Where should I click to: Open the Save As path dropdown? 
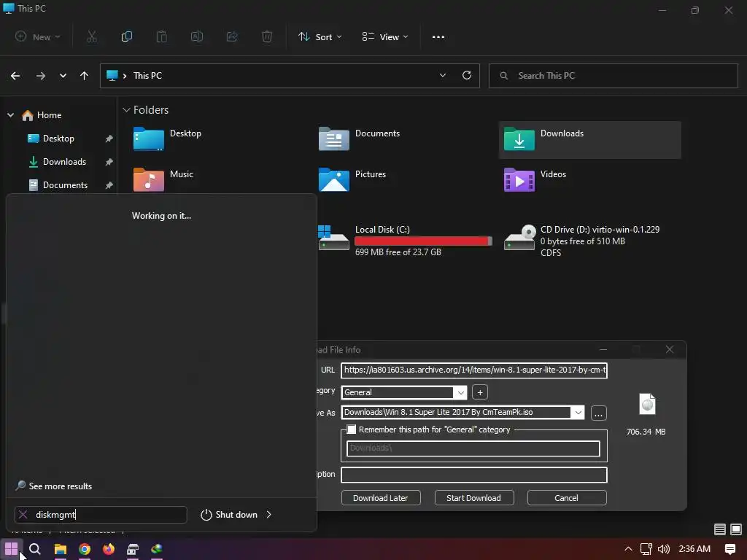(578, 413)
